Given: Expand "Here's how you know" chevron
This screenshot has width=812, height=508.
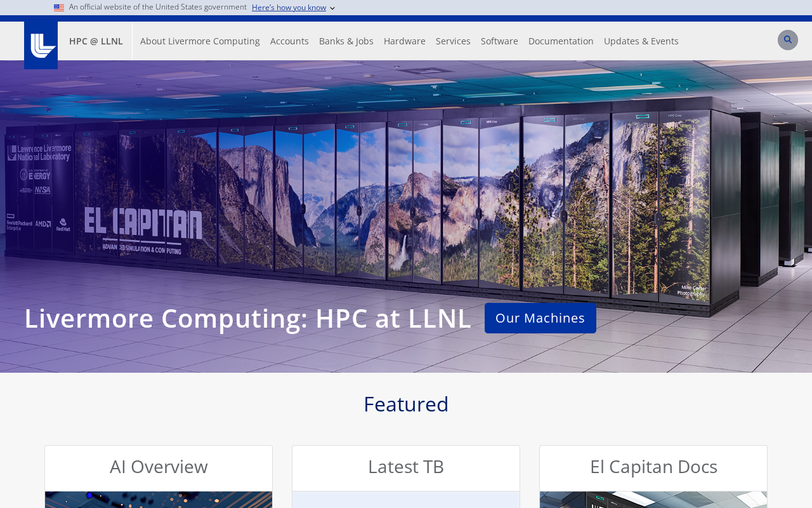Looking at the screenshot, I should pos(332,8).
